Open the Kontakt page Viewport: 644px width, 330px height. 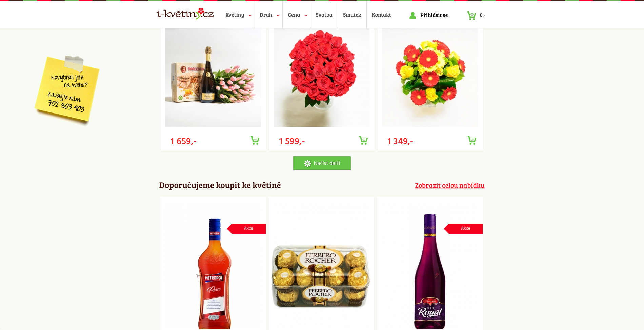381,15
